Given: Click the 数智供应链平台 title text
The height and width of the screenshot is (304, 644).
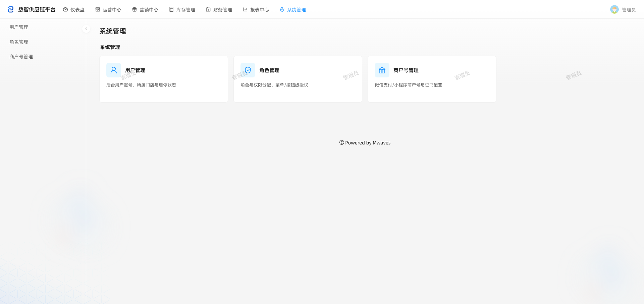Looking at the screenshot, I should tap(37, 9).
